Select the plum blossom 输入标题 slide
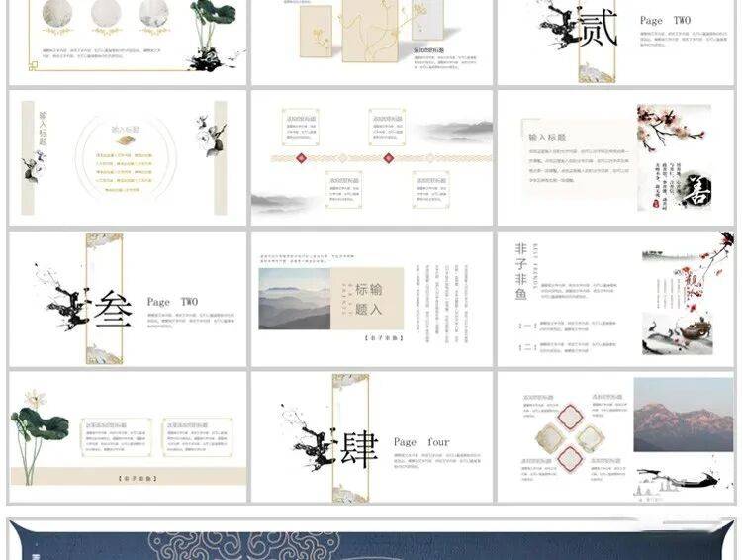This screenshot has width=742, height=560. click(x=615, y=158)
